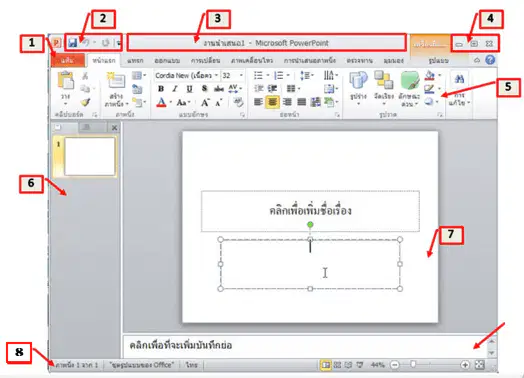The height and width of the screenshot is (378, 524).
Task: Click the Undo arrow icon
Action: pyautogui.click(x=87, y=43)
